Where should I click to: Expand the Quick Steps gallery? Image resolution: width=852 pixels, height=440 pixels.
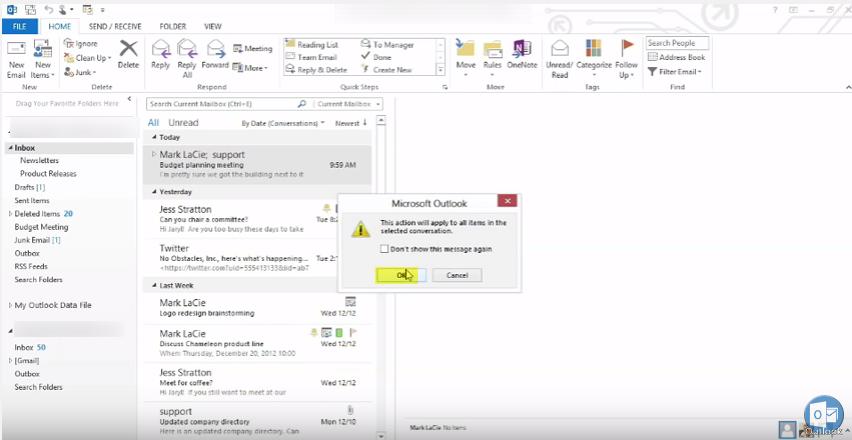(441, 70)
